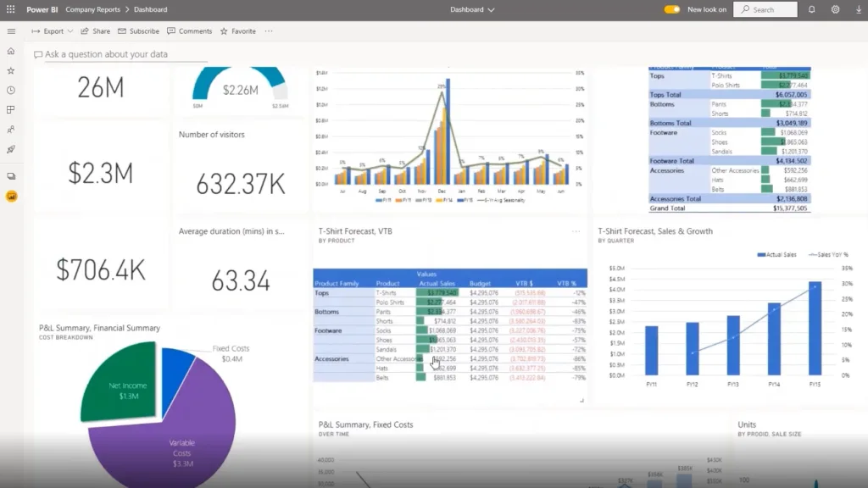Toggle the New look on switch
The width and height of the screenshot is (868, 488).
coord(671,9)
